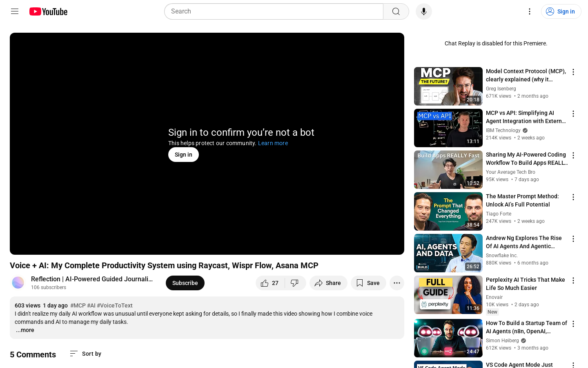
Task: Click the #VoiceToText hashtag
Action: [115, 305]
